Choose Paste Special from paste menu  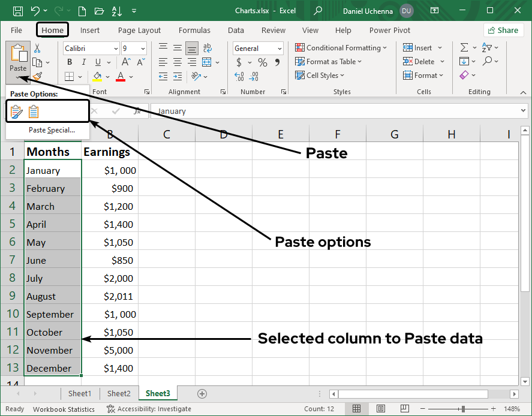click(52, 129)
